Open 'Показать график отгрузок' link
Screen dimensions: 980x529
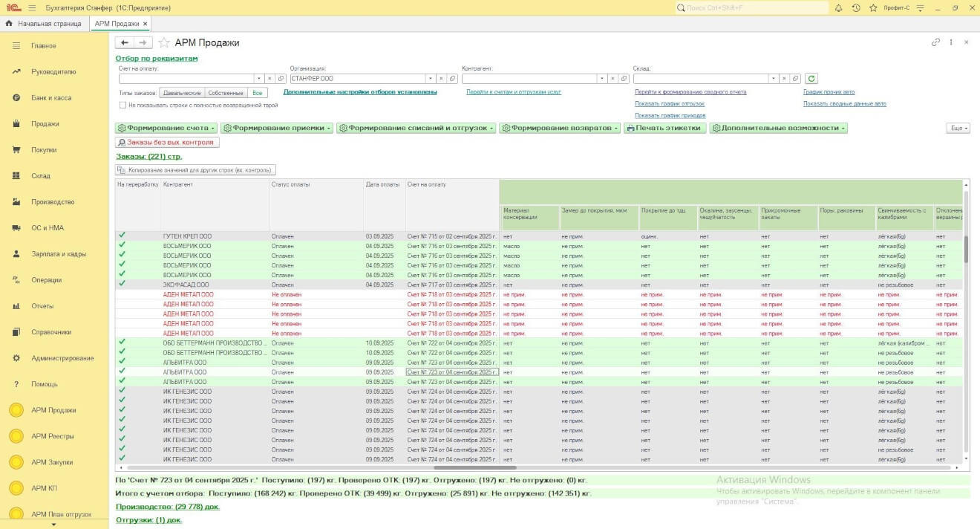click(x=669, y=104)
